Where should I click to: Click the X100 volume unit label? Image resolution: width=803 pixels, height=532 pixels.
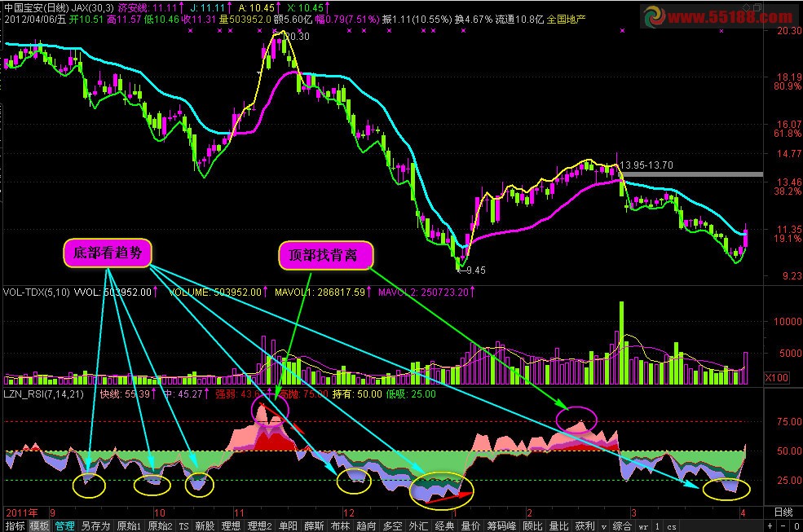776,378
